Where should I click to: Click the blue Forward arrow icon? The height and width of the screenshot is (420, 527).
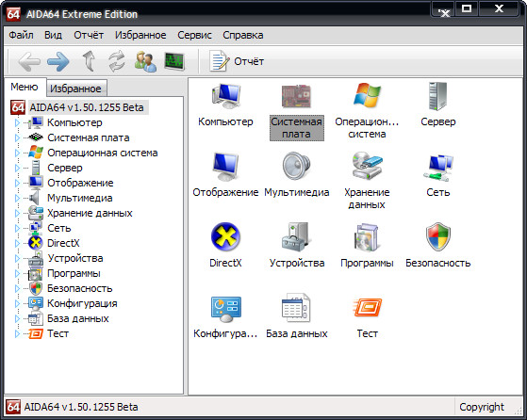click(58, 61)
